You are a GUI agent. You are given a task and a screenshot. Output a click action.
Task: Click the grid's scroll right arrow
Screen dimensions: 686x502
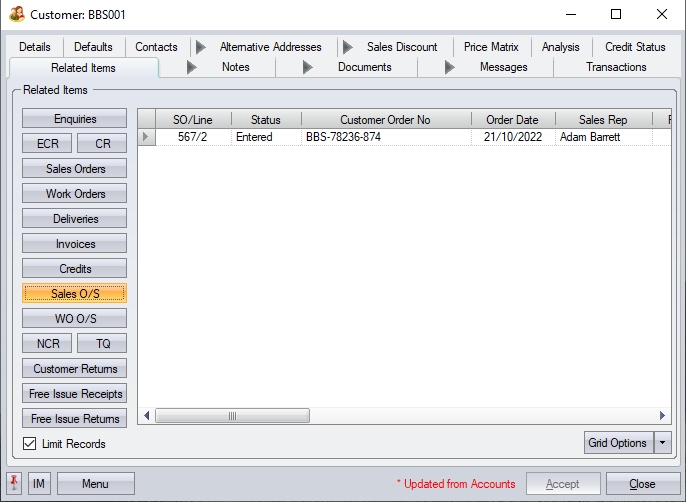(x=661, y=416)
